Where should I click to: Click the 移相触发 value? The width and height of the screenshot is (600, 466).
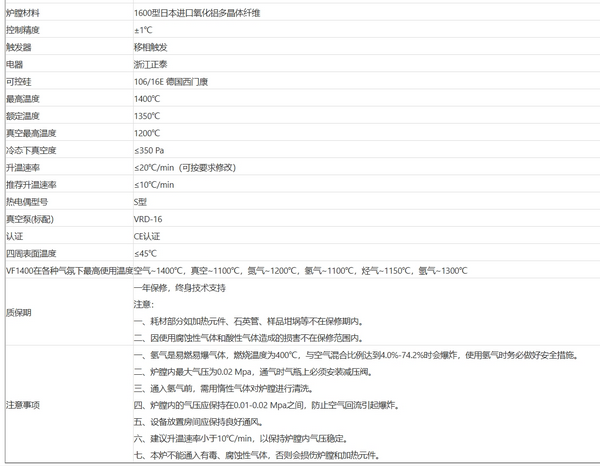pyautogui.click(x=150, y=47)
